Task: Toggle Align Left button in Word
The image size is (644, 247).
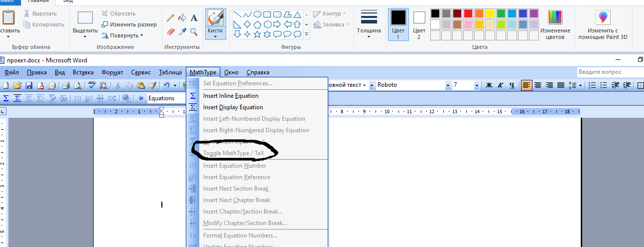Action: point(526,85)
